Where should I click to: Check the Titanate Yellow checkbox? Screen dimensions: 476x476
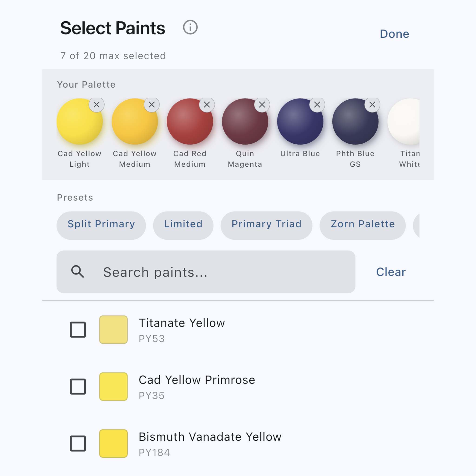point(78,329)
